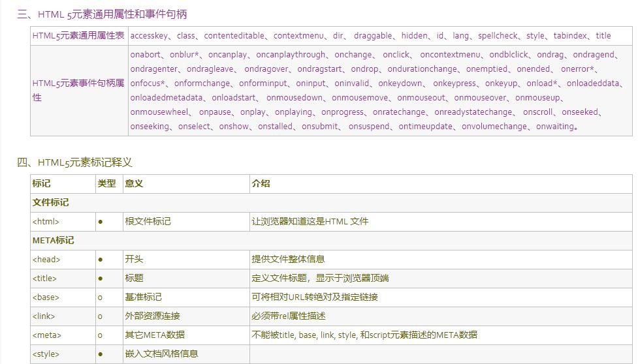Select the contenteditable attribute text

(234, 36)
